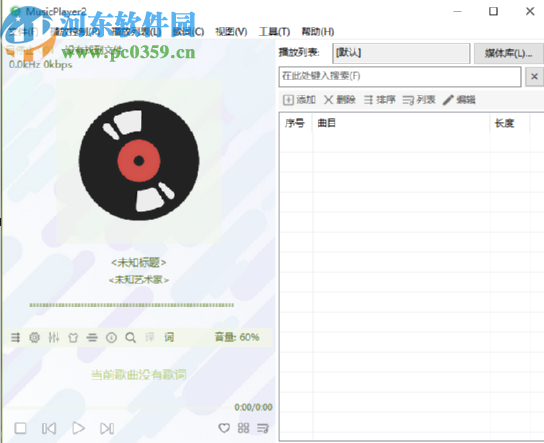Viewport: 544px width, 443px height.
Task: Show song info with circled-i icon
Action: (x=111, y=337)
